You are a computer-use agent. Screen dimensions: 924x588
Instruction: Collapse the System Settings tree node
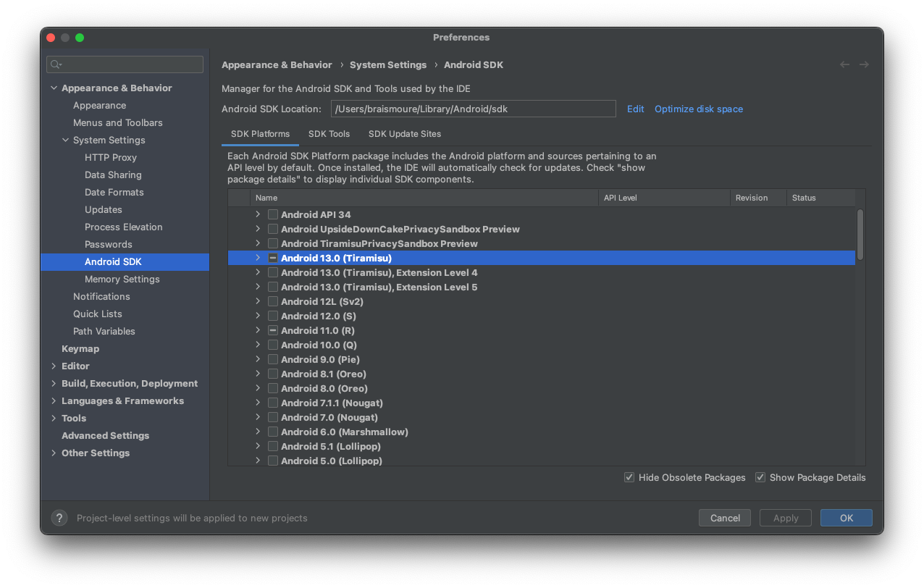(65, 140)
